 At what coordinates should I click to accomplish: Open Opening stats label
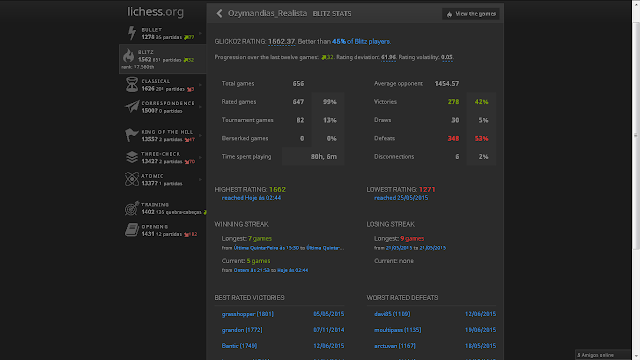[155, 227]
